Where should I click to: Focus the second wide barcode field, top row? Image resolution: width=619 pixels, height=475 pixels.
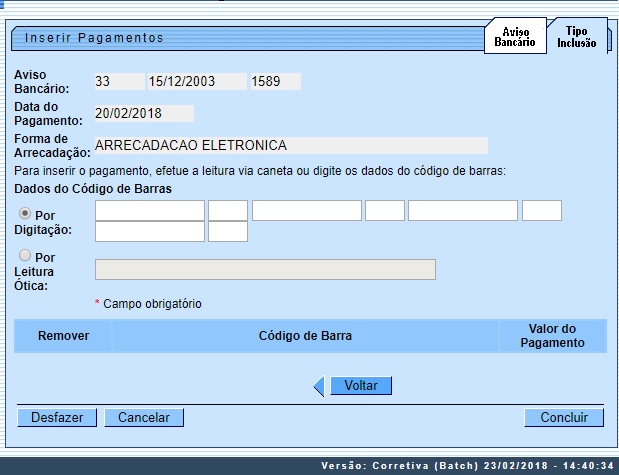[x=306, y=210]
